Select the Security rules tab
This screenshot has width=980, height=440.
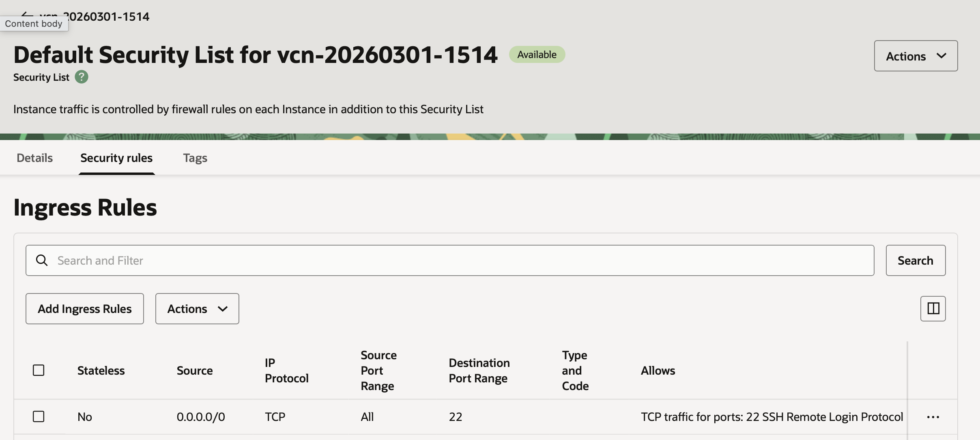coord(116,158)
